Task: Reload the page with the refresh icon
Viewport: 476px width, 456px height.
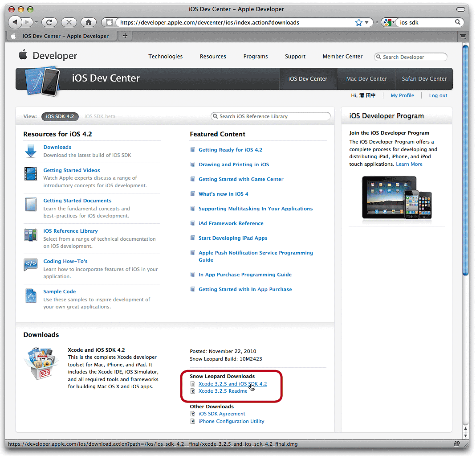Action: pyautogui.click(x=49, y=22)
